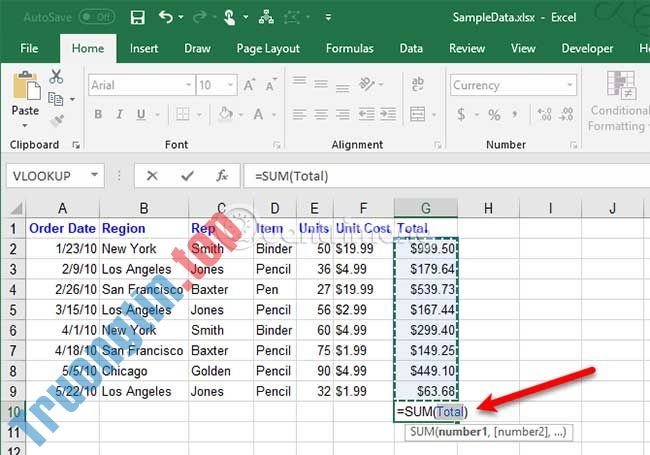Screen dimensions: 650x455
Task: Toggle Middle Align vertical alignment
Action: (x=321, y=85)
